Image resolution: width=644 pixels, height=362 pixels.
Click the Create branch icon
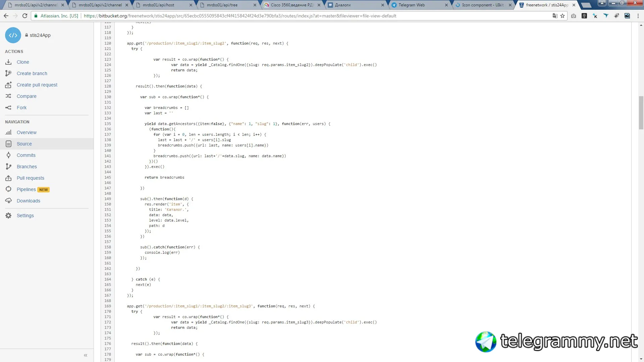point(8,73)
